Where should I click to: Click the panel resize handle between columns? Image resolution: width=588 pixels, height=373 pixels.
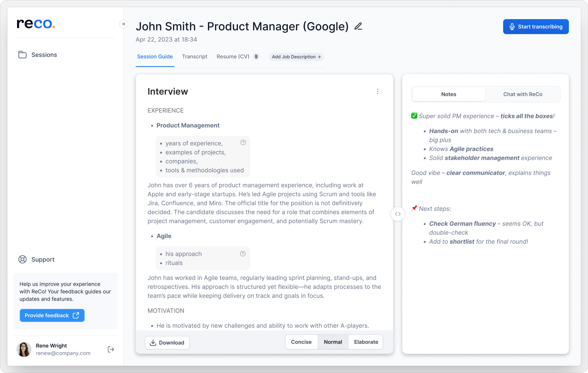coord(398,214)
